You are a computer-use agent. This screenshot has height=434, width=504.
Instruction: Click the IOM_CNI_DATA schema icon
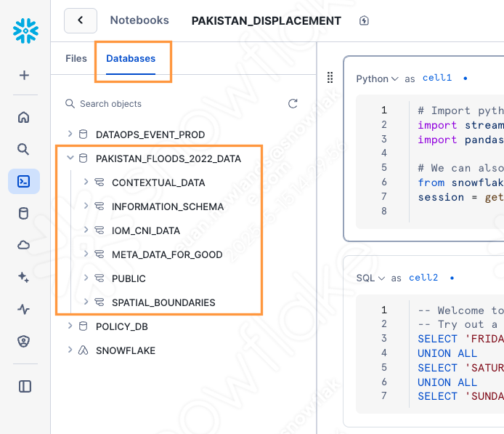(99, 230)
